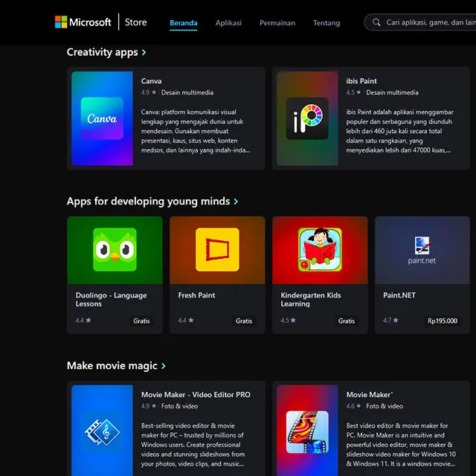
Task: Click the Fresh Paint title text
Action: click(x=196, y=295)
